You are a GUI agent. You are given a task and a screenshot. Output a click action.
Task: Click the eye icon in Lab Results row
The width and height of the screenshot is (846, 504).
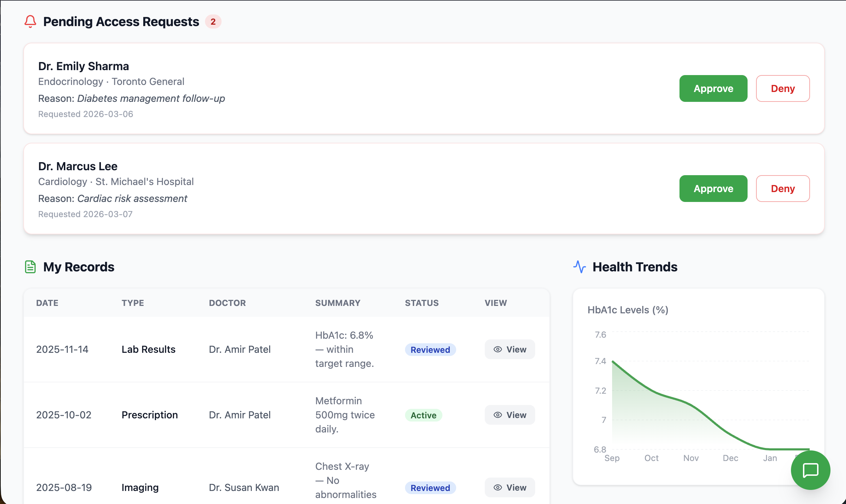(497, 349)
